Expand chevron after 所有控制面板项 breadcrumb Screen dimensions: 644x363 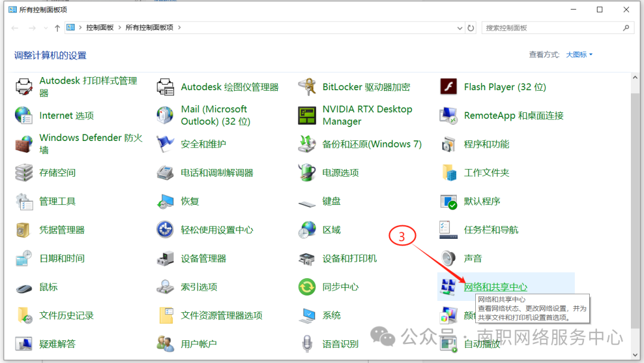pyautogui.click(x=179, y=27)
